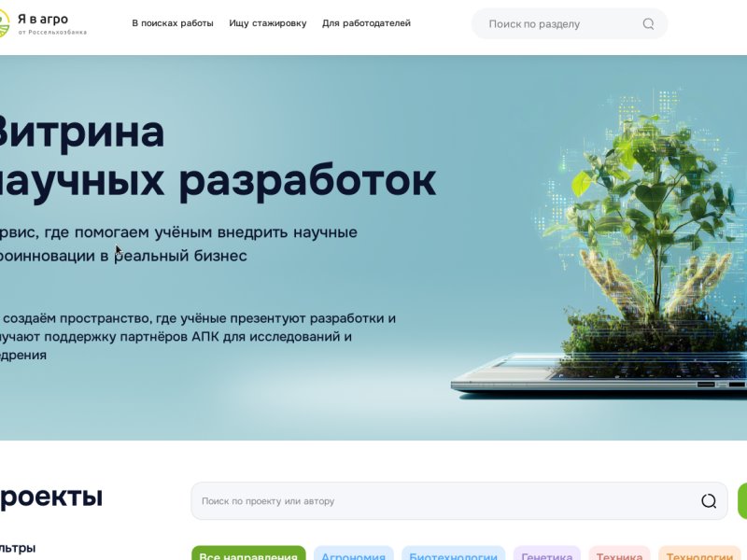
Task: Choose the 'Техника' category chip
Action: [x=619, y=553]
